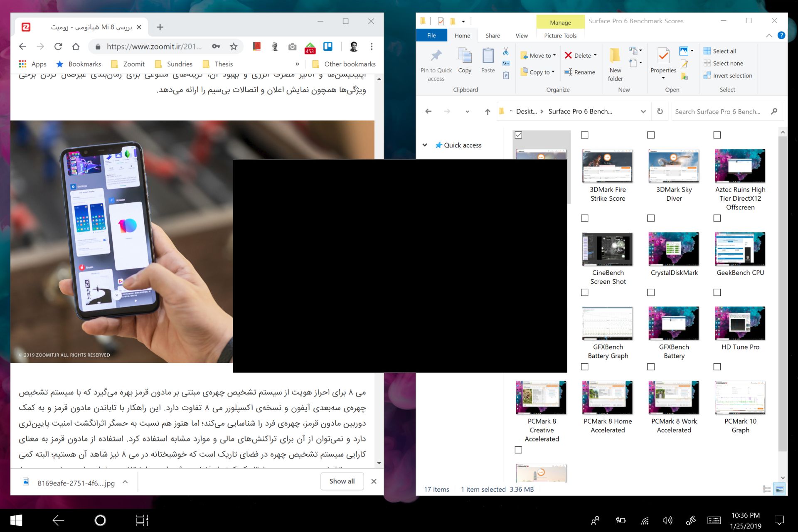The width and height of the screenshot is (798, 532).
Task: Click the camera screenshot extension
Action: [x=292, y=47]
